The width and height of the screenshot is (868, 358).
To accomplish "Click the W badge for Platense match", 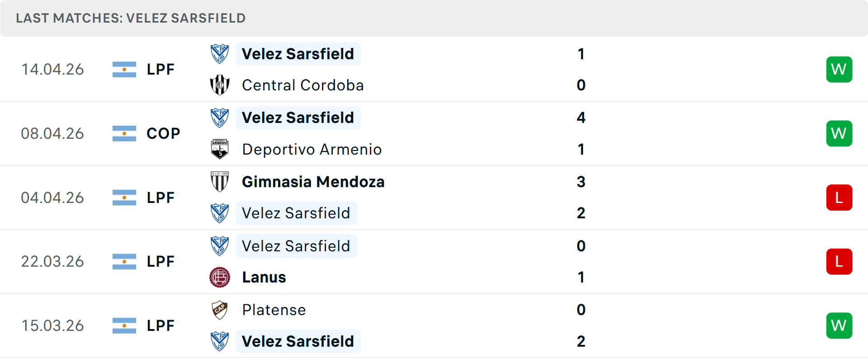I will (x=839, y=325).
